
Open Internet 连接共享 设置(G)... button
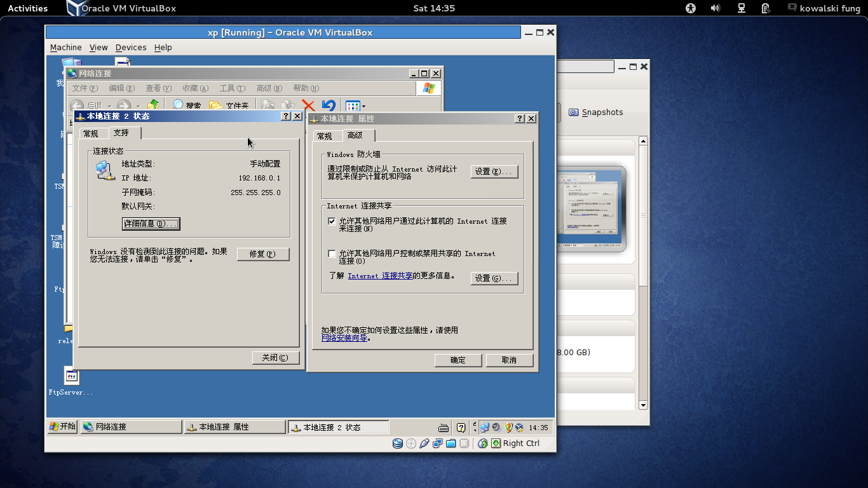coord(494,278)
